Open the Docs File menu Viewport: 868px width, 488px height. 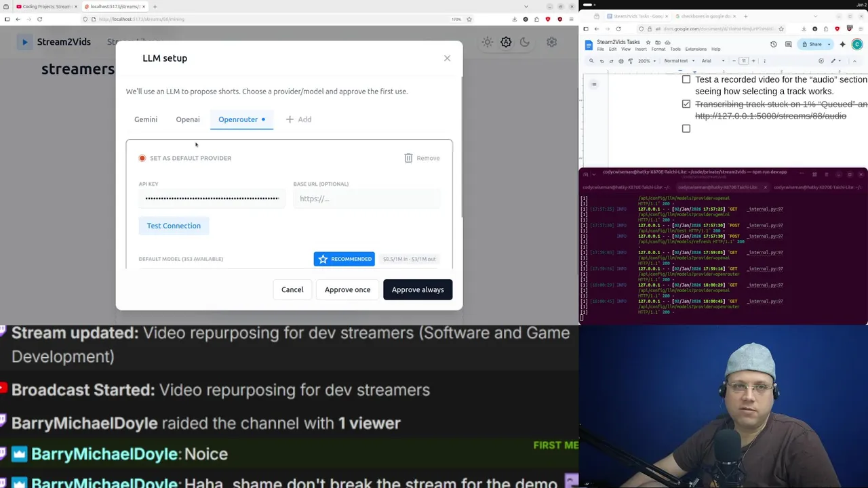click(x=600, y=49)
